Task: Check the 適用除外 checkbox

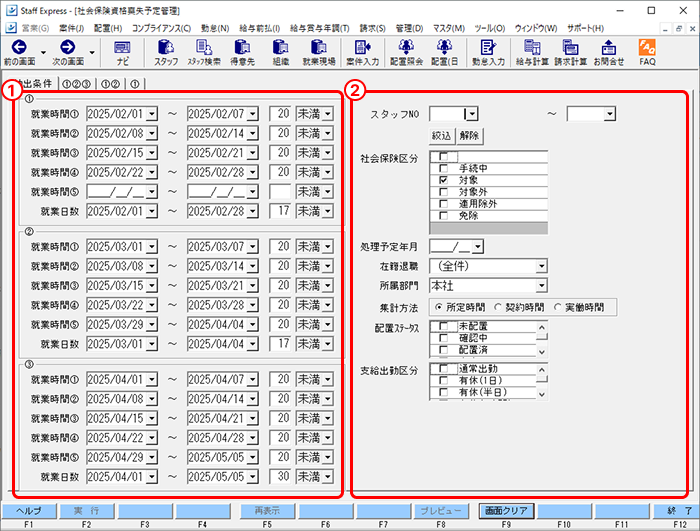Action: tap(443, 204)
